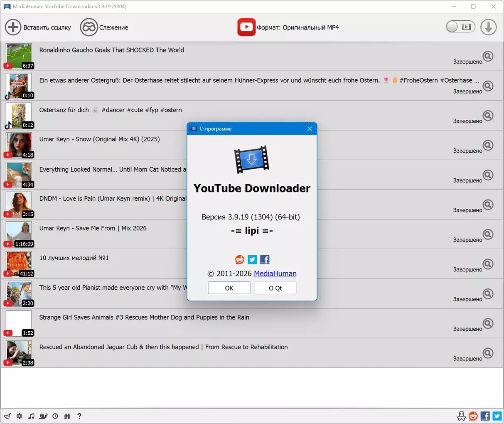
Task: Click the Facebook icon in About dialog
Action: (x=265, y=260)
